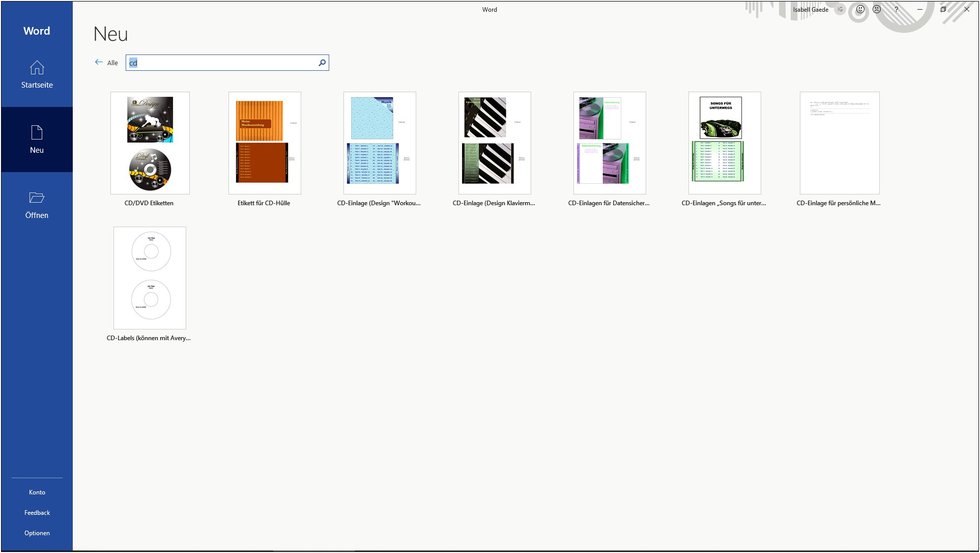Minimize the Word window

coord(920,9)
